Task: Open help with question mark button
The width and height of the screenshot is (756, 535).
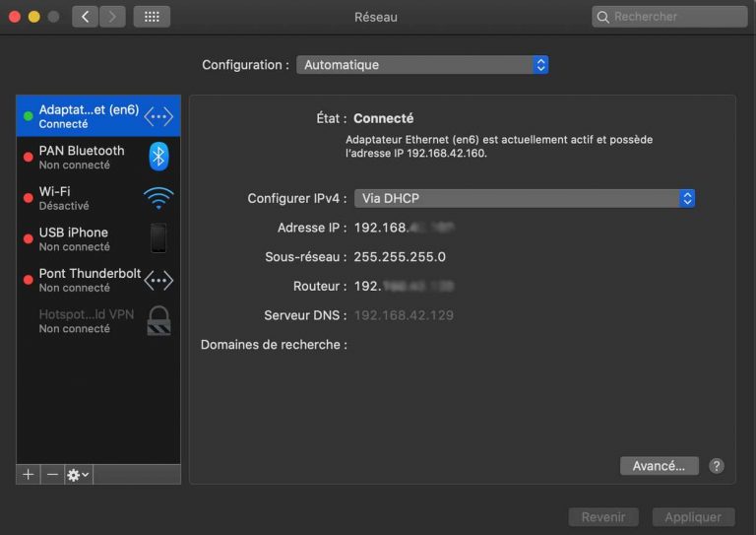Action: (x=717, y=466)
